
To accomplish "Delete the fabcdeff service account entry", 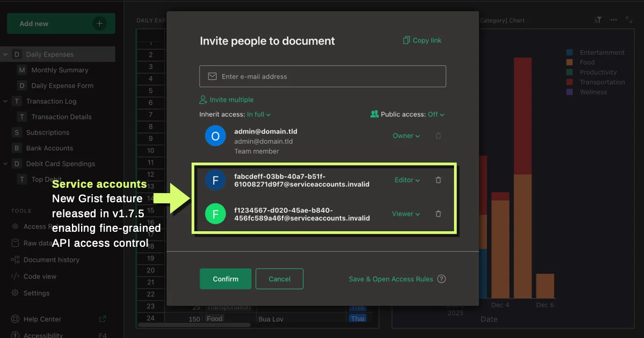I will (438, 180).
